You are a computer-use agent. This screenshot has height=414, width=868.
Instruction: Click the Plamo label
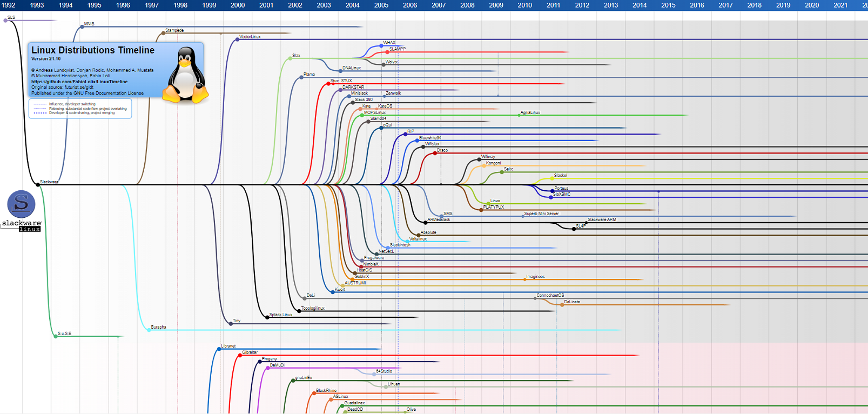pos(309,75)
